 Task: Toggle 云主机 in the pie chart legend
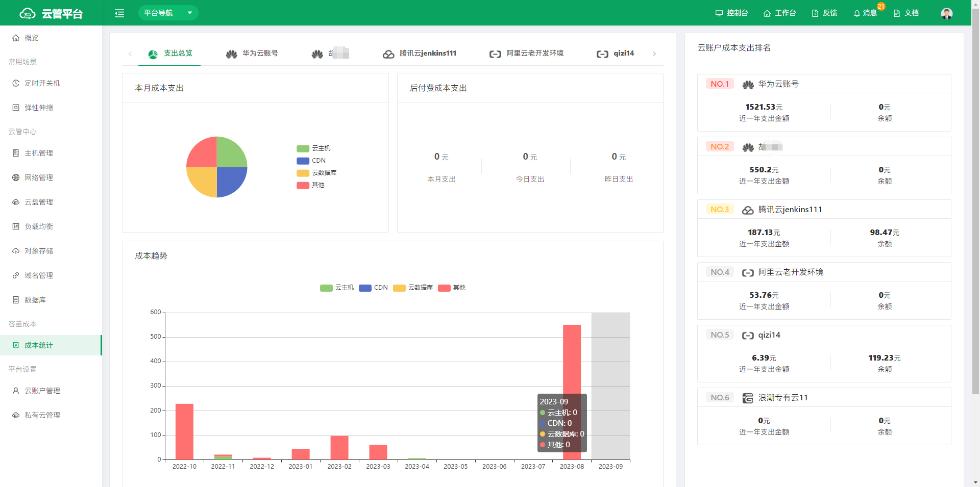click(x=313, y=148)
